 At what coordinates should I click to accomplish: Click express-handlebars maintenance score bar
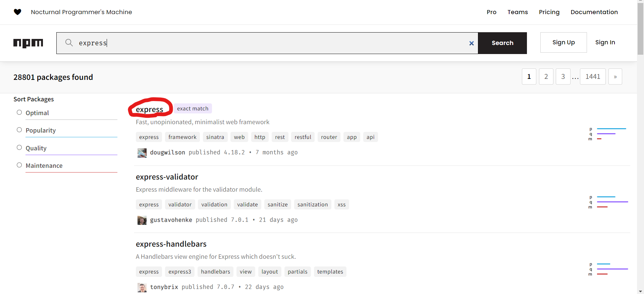coord(602,274)
